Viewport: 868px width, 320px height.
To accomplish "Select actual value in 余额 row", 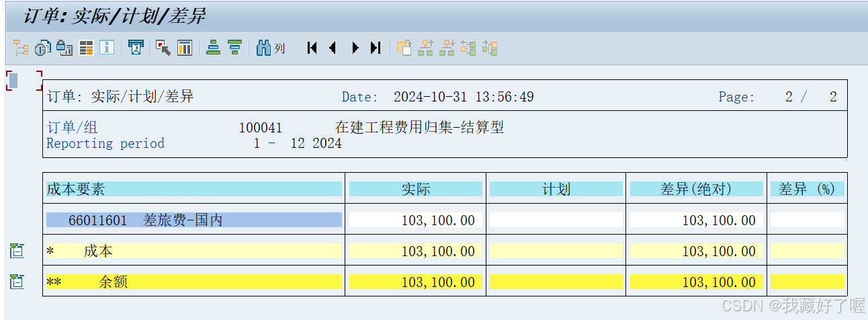I will pyautogui.click(x=416, y=282).
